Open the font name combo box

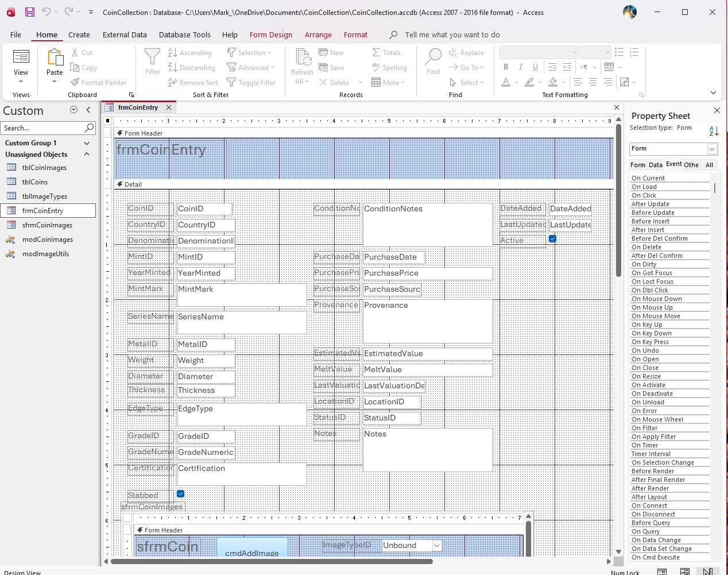coord(538,52)
